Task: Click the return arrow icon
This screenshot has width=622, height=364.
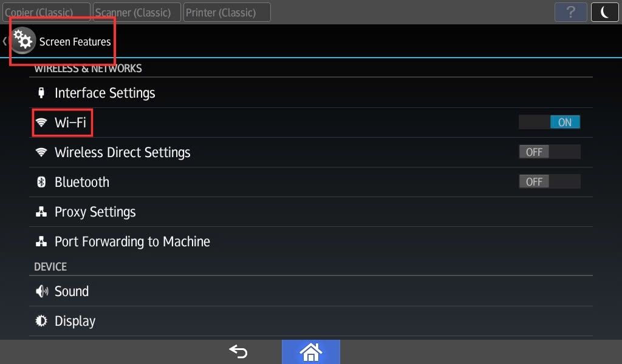Action: point(238,351)
